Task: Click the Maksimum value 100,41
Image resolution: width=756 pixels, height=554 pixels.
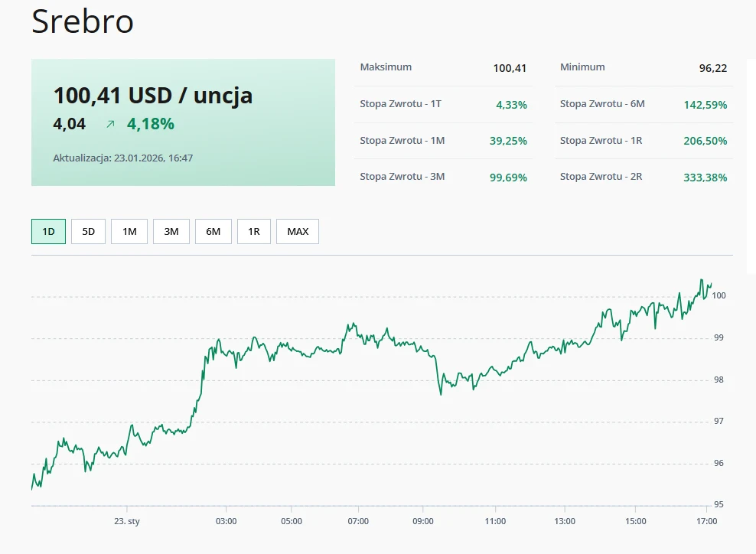Action: tap(510, 68)
